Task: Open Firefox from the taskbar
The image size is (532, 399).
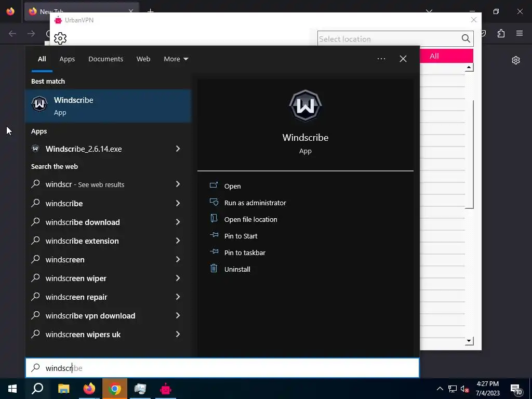Action: click(x=89, y=389)
